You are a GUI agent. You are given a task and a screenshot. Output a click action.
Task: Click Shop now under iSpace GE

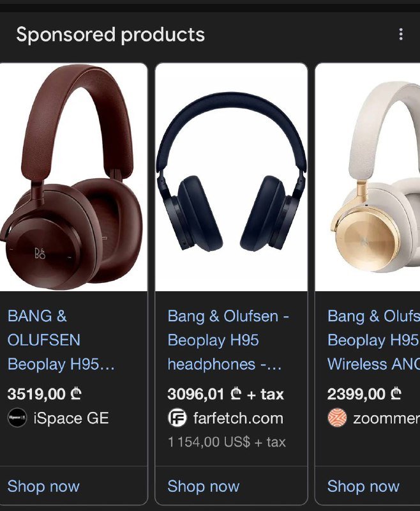43,486
